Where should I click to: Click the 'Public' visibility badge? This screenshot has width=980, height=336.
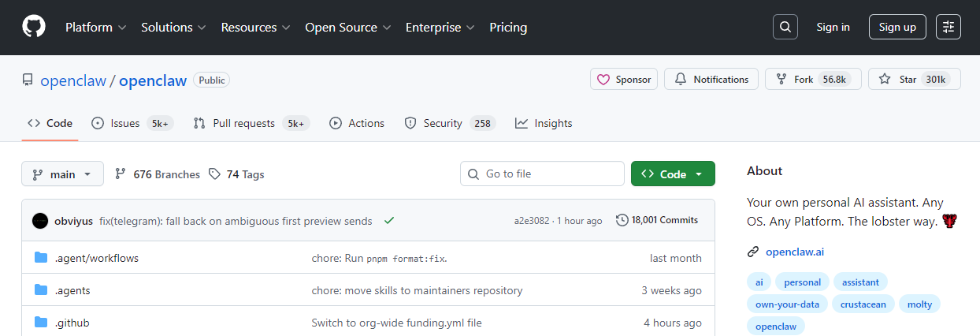(211, 80)
